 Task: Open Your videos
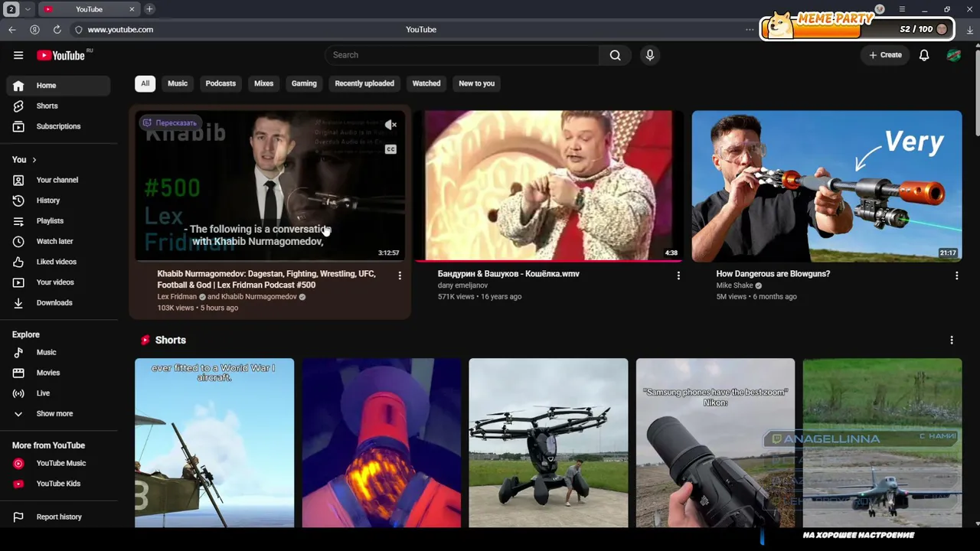coord(58,282)
